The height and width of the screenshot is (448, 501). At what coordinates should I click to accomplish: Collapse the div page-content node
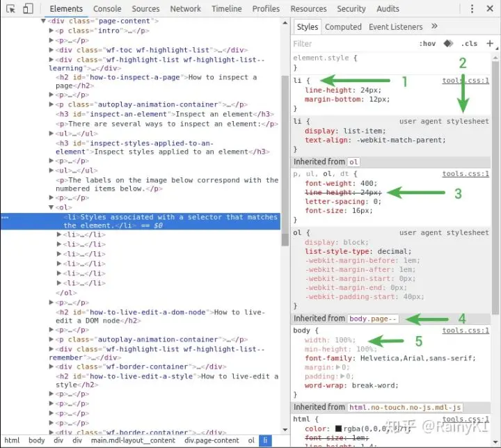click(43, 21)
